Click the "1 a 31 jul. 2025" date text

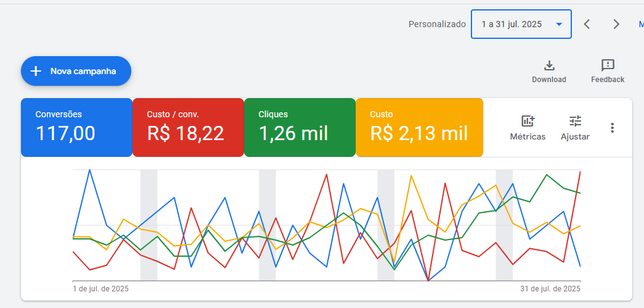pyautogui.click(x=512, y=24)
